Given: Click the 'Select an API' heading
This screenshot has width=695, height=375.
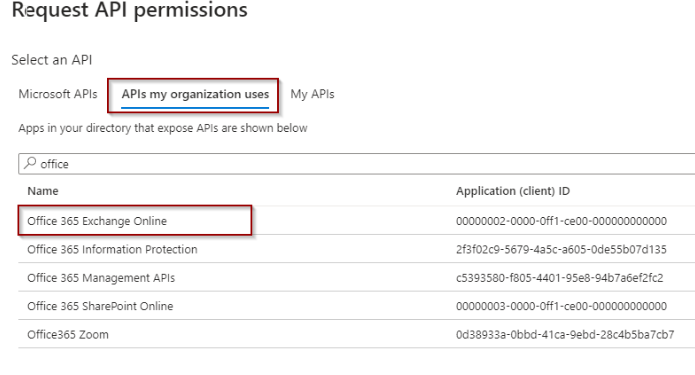Looking at the screenshot, I should (x=51, y=59).
